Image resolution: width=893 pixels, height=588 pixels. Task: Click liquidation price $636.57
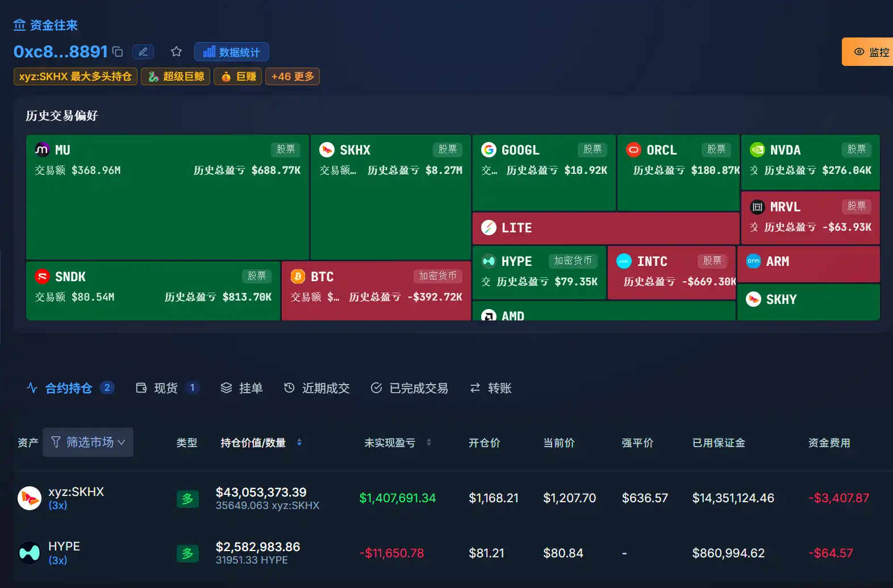point(645,498)
